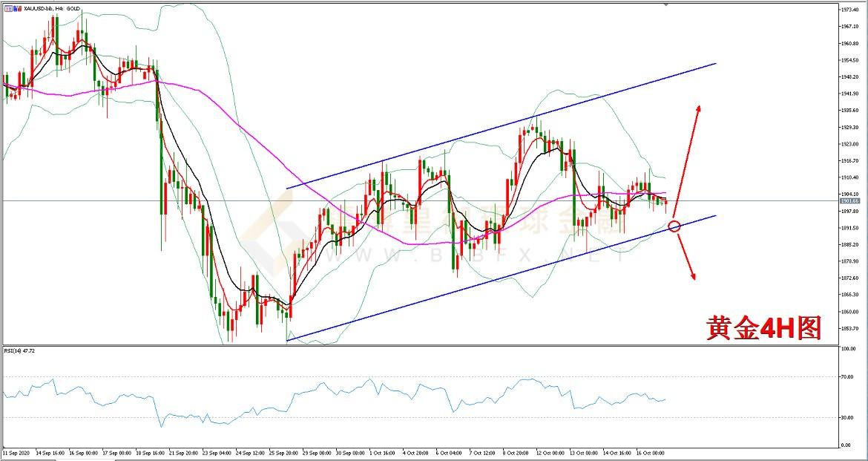Click the red circle on lower channel line
868x461 pixels.
674,226
